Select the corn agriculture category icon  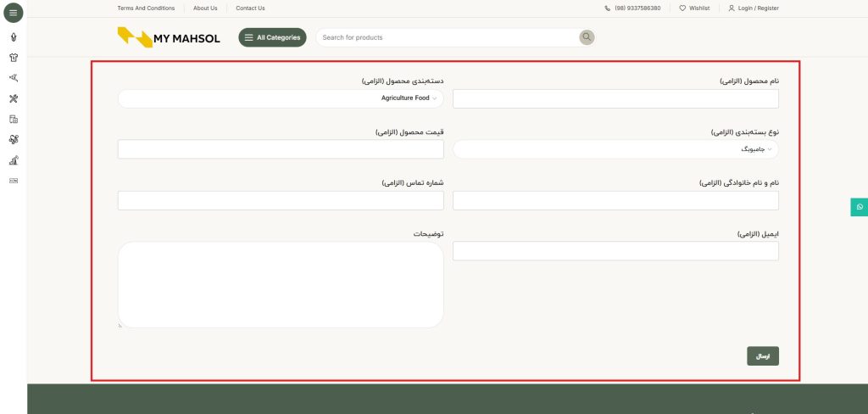(13, 37)
